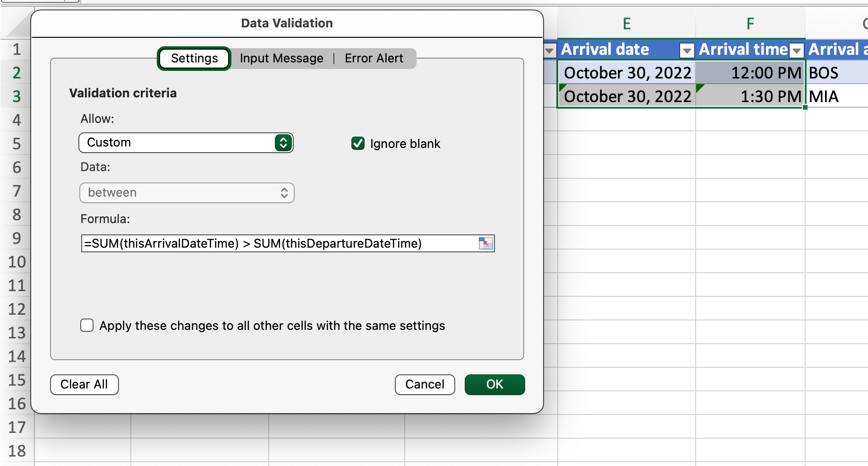Open the filter on the Arrival airport column header
This screenshot has height=466, width=868.
[x=864, y=50]
